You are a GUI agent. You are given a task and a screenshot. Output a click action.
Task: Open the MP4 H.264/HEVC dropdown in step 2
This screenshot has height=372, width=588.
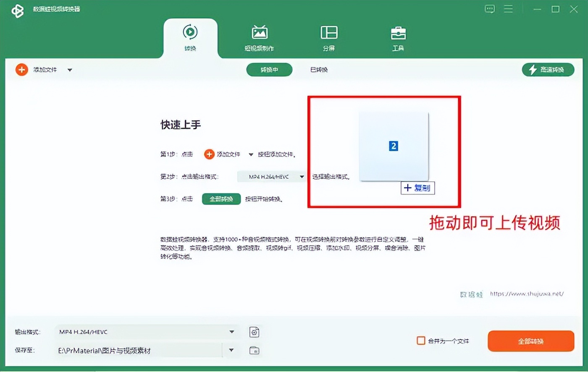271,177
